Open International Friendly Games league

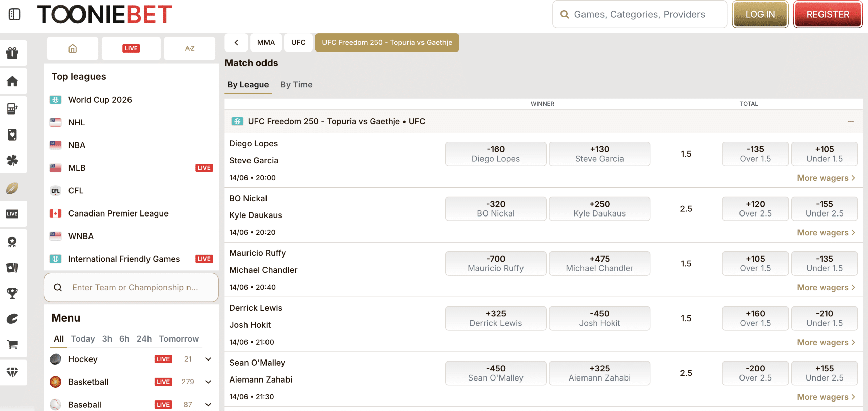click(x=131, y=259)
